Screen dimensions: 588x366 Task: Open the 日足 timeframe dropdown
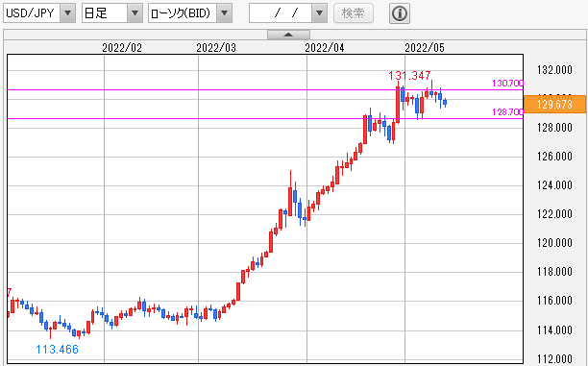[x=112, y=13]
